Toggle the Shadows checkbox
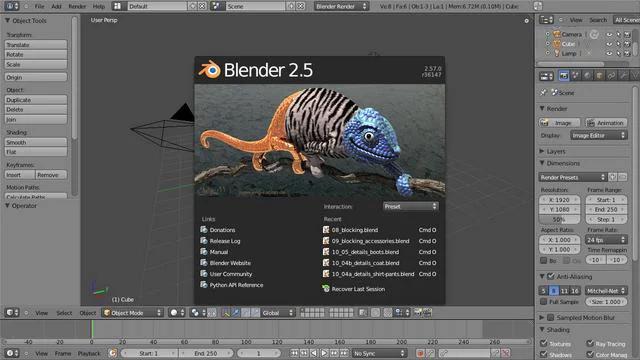This screenshot has height=360, width=640. click(x=543, y=355)
